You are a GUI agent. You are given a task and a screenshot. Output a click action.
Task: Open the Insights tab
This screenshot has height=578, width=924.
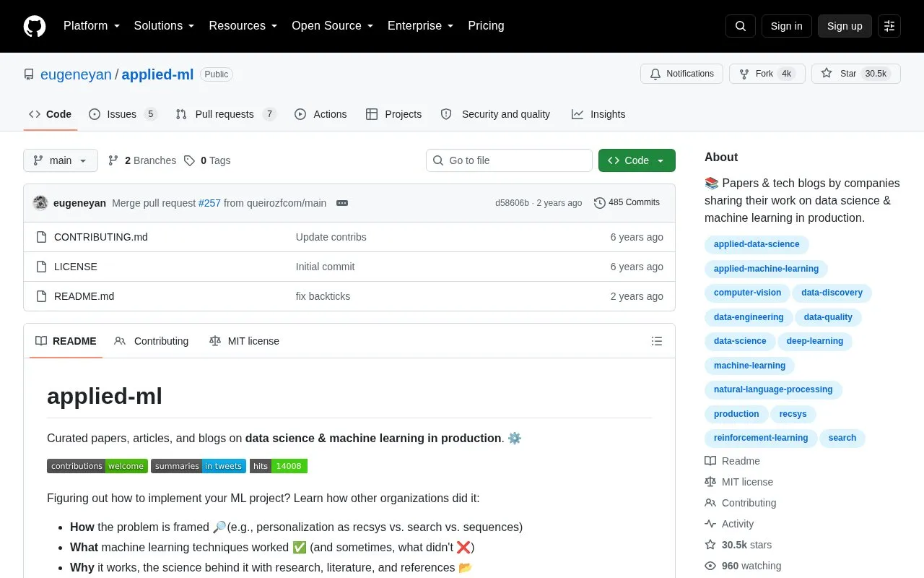tap(598, 114)
